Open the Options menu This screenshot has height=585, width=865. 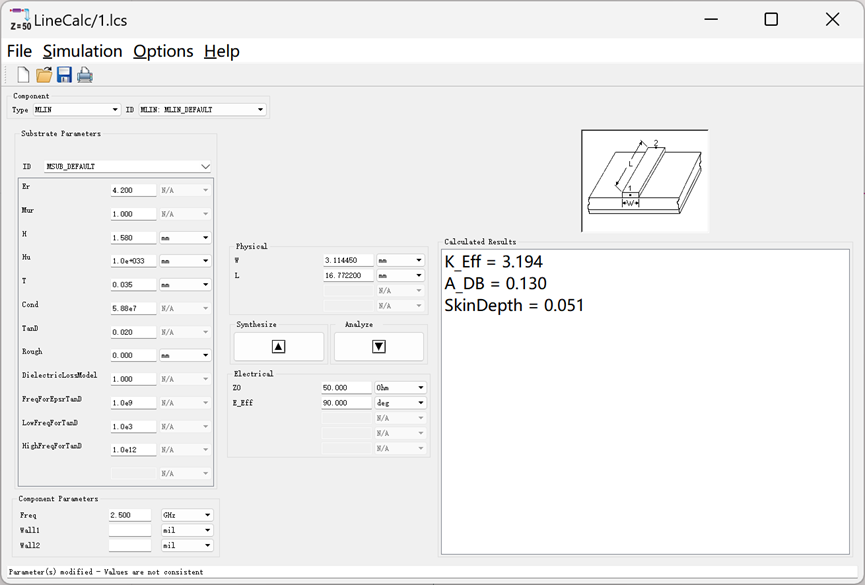tap(163, 51)
